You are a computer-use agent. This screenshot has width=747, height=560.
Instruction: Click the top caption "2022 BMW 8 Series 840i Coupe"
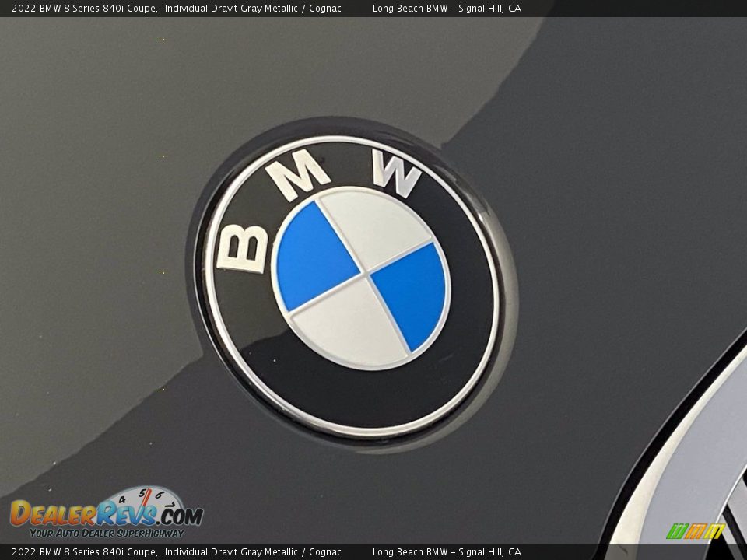pos(84,8)
